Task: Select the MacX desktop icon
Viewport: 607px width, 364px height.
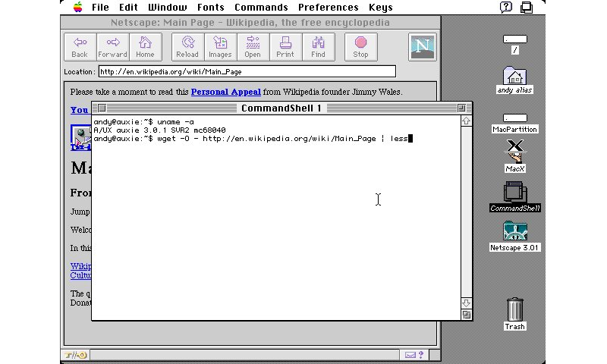Action: click(x=515, y=156)
